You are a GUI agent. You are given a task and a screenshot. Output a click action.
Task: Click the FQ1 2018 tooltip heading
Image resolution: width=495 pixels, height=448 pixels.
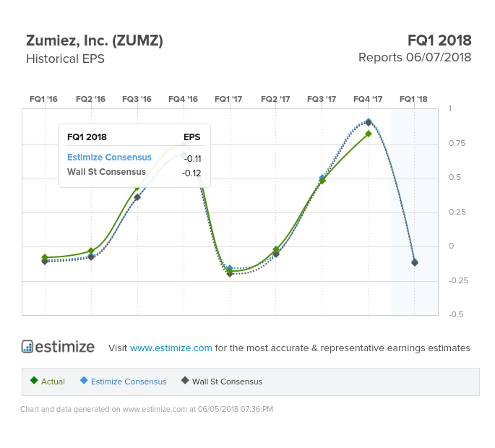coord(87,137)
